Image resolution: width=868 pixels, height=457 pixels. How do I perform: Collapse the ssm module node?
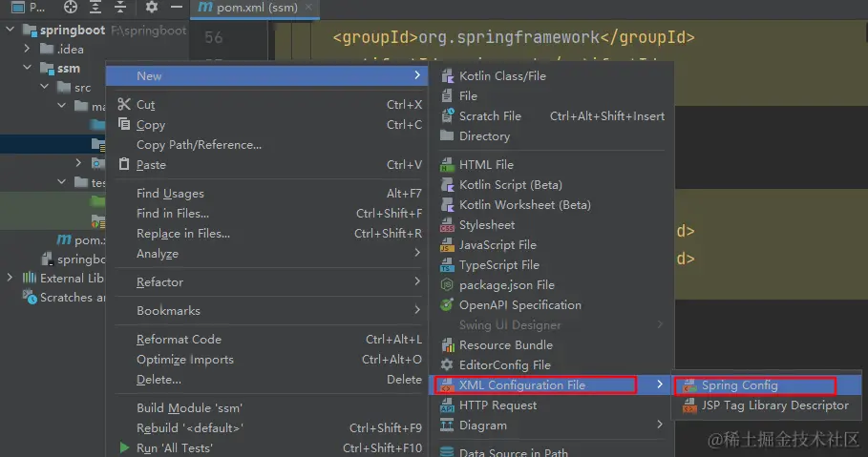pyautogui.click(x=27, y=68)
